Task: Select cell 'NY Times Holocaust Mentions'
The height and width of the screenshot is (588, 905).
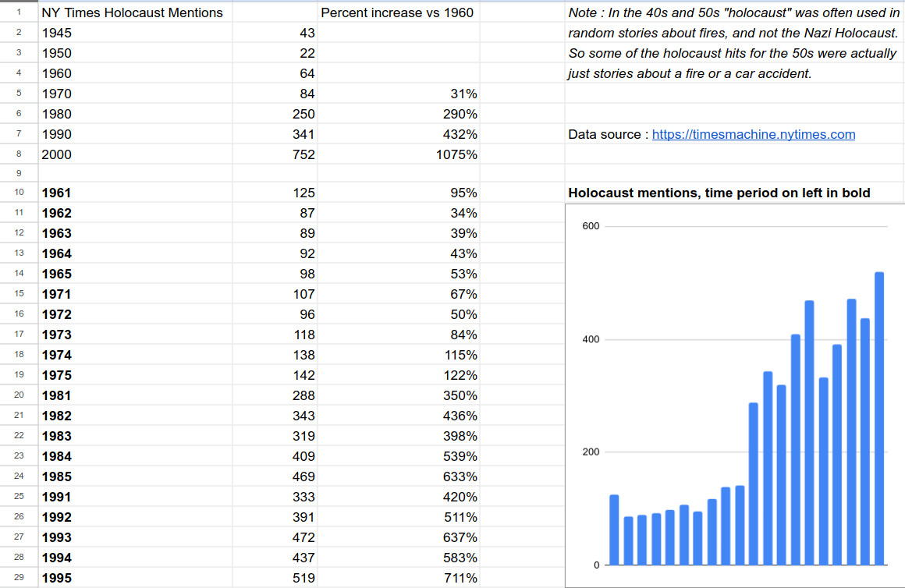Action: pos(136,12)
